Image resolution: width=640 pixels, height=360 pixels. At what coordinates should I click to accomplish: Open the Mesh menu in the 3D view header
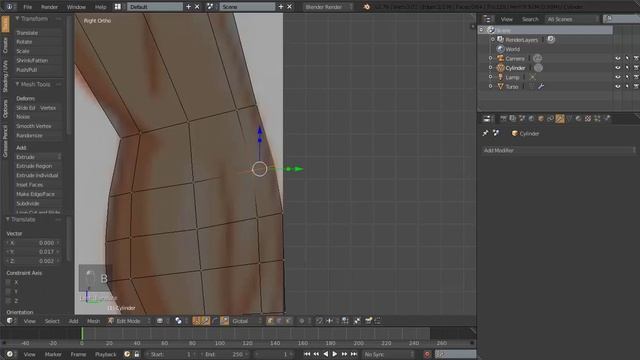coord(93,321)
